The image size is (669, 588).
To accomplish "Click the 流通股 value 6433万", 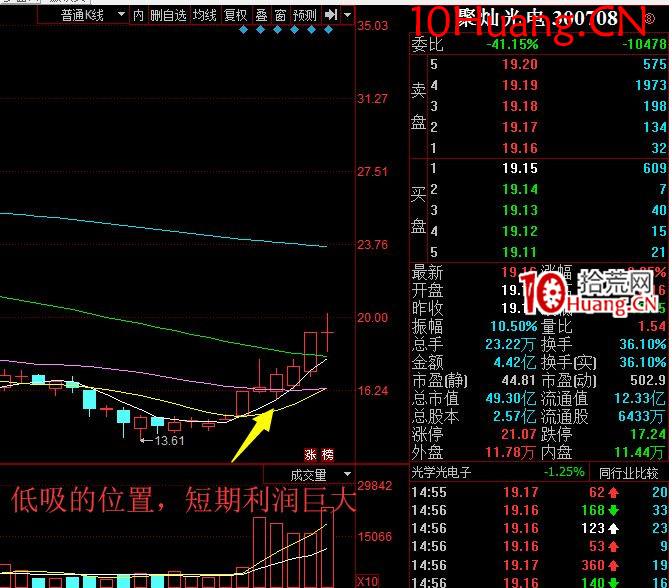I will pos(642,416).
